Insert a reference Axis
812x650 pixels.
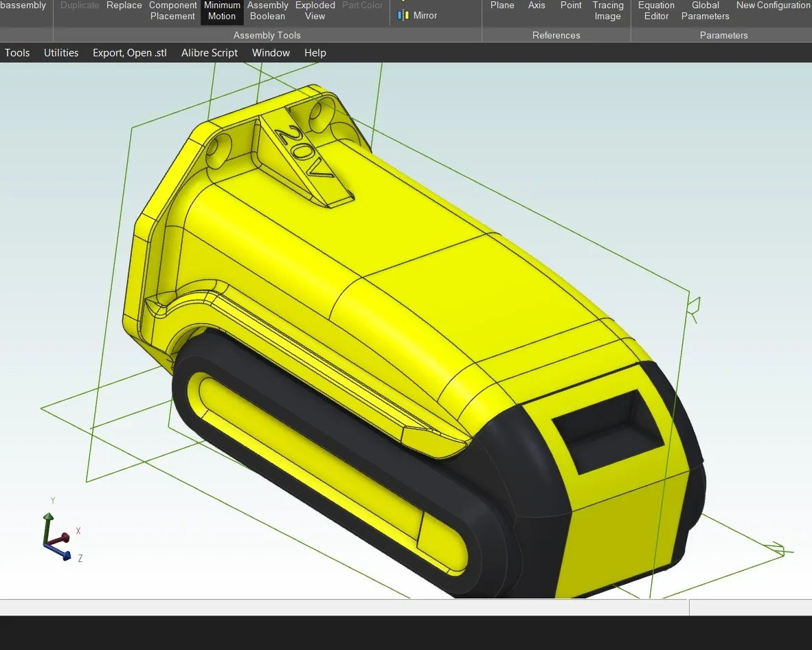(x=537, y=5)
